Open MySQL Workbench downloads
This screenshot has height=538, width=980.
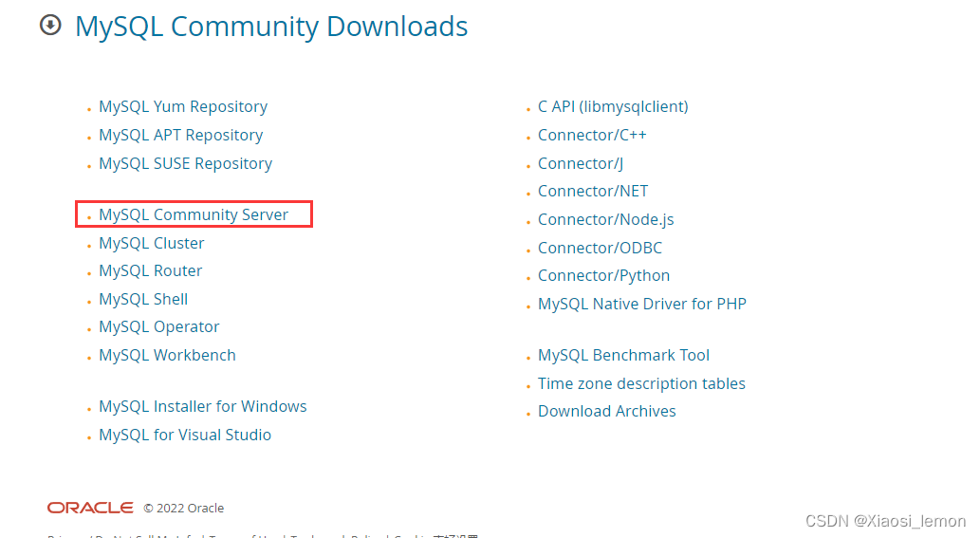(168, 355)
